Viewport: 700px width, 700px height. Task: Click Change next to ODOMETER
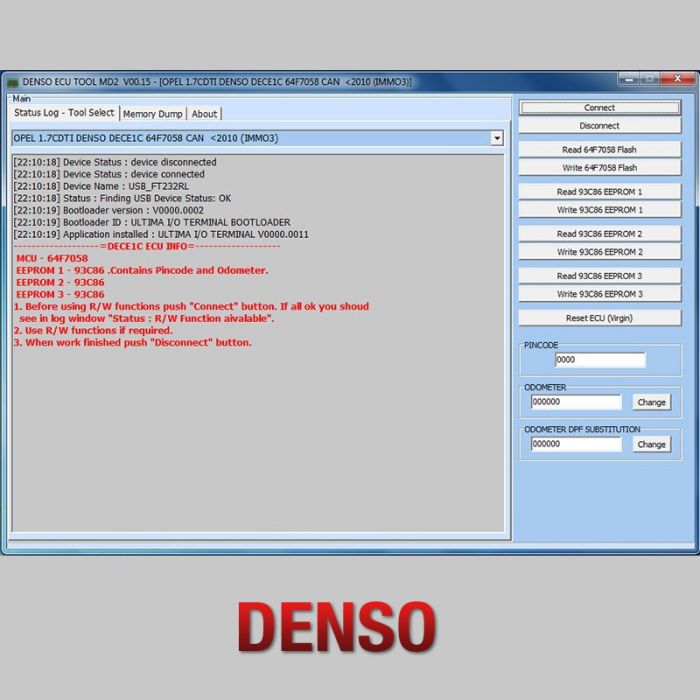[651, 402]
